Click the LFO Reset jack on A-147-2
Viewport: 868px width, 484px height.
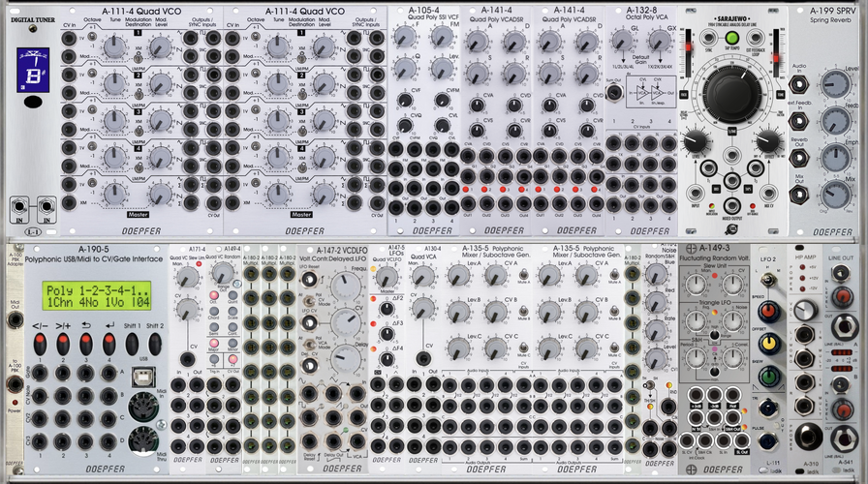tap(309, 280)
